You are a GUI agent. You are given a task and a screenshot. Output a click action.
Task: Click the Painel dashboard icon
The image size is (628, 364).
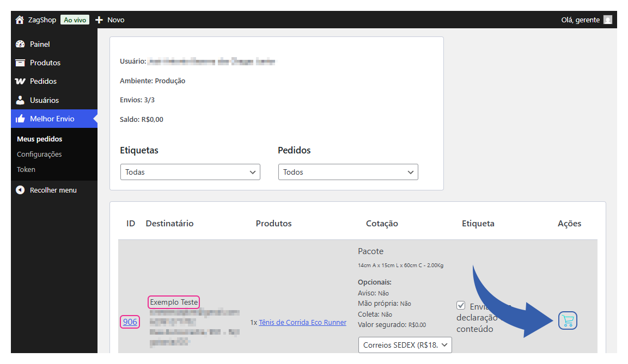[x=20, y=44]
